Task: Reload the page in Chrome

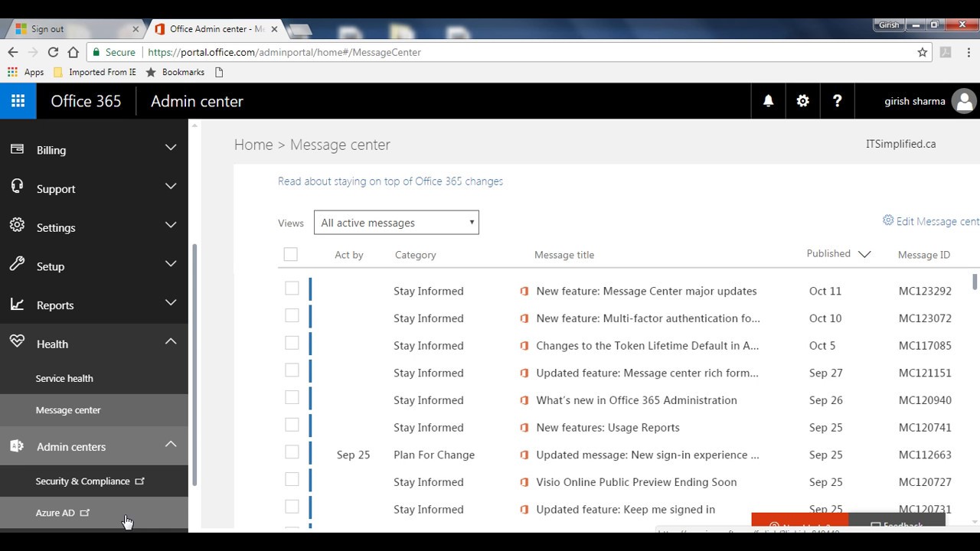Action: coord(53,52)
